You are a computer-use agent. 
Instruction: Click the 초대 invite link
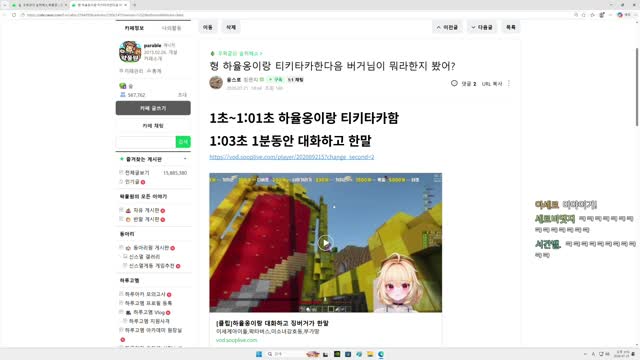point(182,95)
